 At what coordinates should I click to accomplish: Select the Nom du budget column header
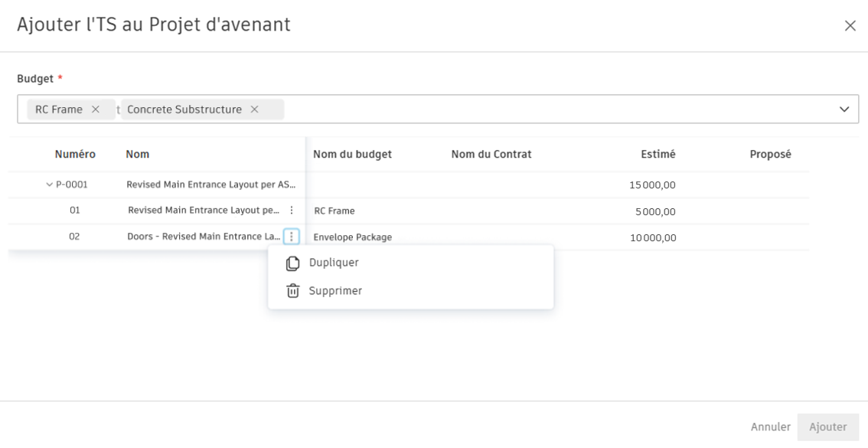(352, 155)
